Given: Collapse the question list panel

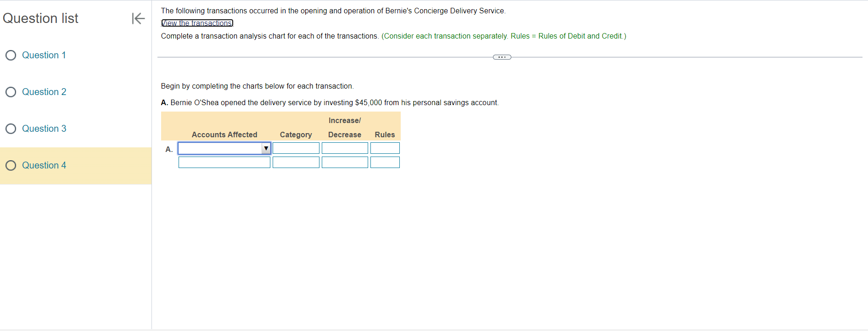Looking at the screenshot, I should (x=138, y=18).
